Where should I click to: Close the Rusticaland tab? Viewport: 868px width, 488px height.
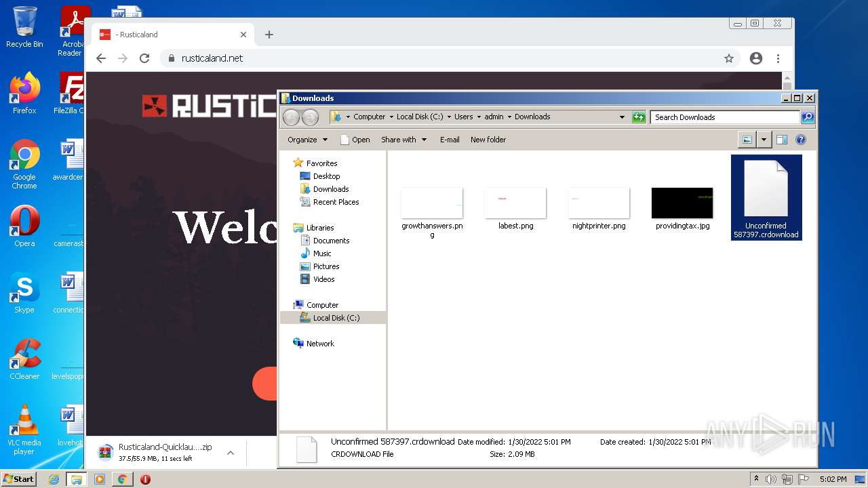(243, 35)
